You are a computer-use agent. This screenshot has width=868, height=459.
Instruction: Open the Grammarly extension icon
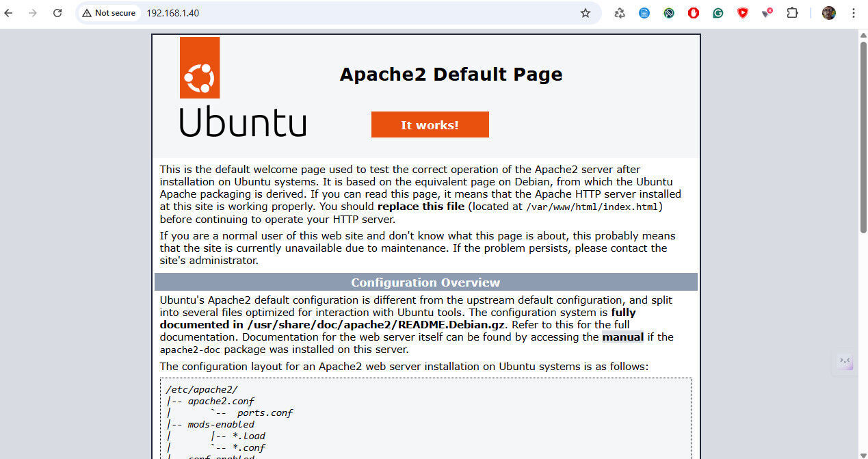pyautogui.click(x=718, y=13)
